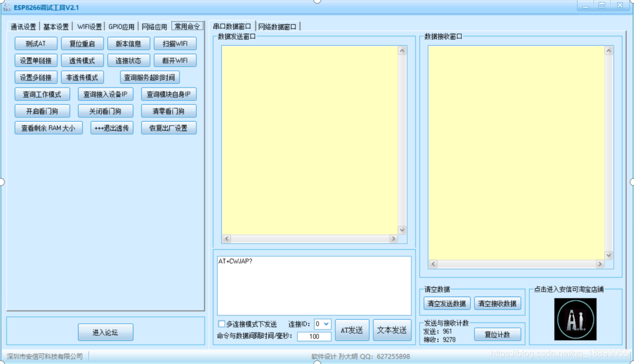This screenshot has height=364, width=634.
Task: Click the 设置多链接 button
Action: (36, 77)
